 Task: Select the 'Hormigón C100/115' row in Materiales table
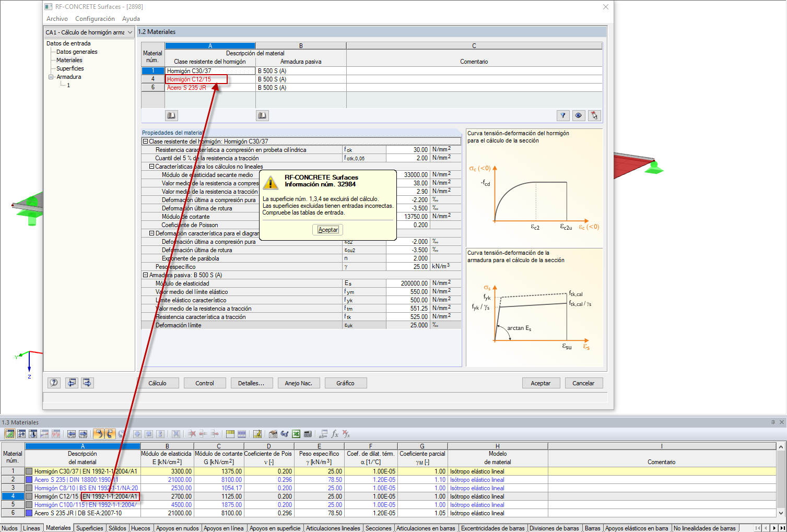pos(389,505)
